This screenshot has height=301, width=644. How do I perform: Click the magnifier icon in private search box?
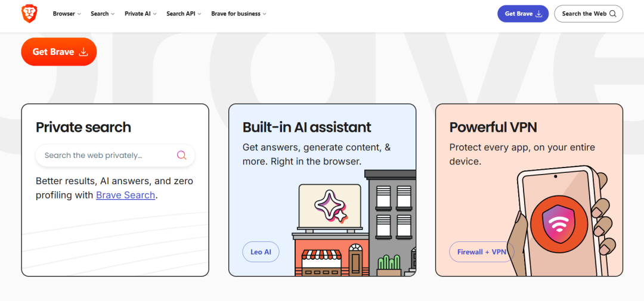pos(181,155)
